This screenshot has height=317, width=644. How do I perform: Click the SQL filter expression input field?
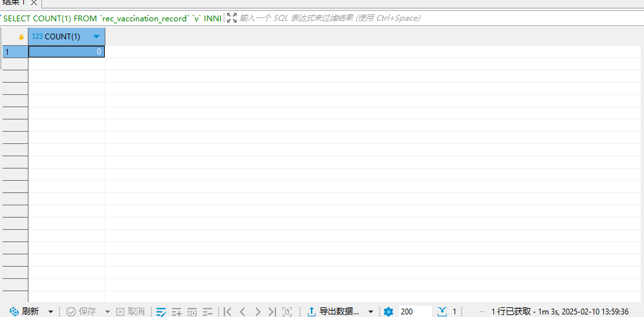440,18
